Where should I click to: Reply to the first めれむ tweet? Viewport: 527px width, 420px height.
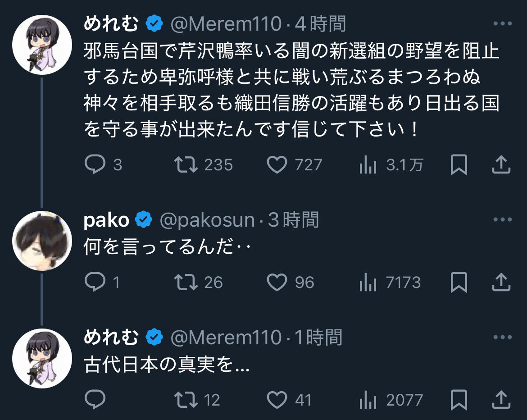pyautogui.click(x=95, y=165)
